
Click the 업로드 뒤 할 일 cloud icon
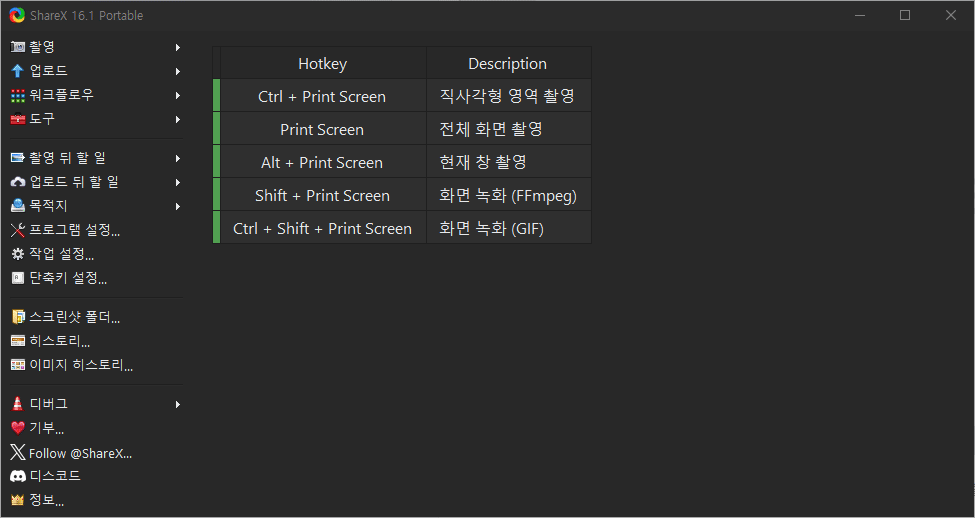click(18, 182)
